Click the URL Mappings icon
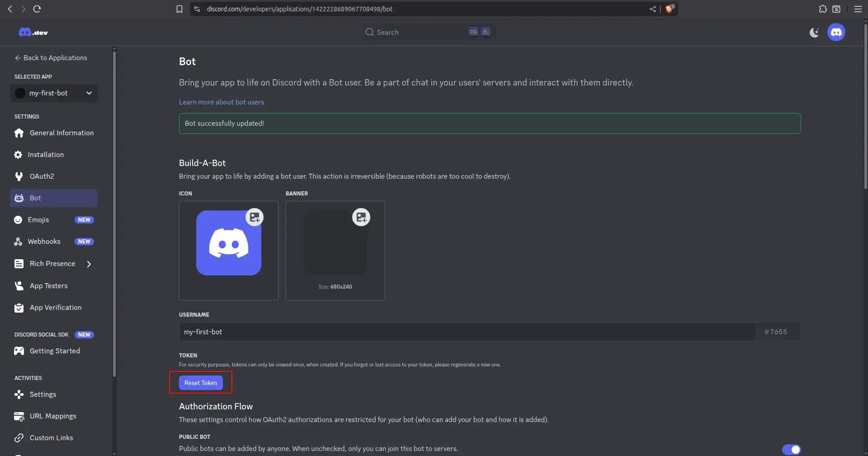The height and width of the screenshot is (456, 868). pyautogui.click(x=19, y=416)
